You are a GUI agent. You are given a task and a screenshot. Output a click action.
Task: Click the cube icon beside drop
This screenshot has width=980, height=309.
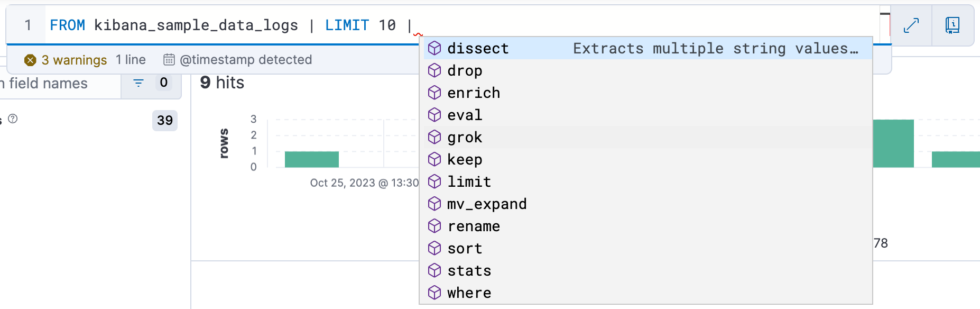[x=434, y=70]
